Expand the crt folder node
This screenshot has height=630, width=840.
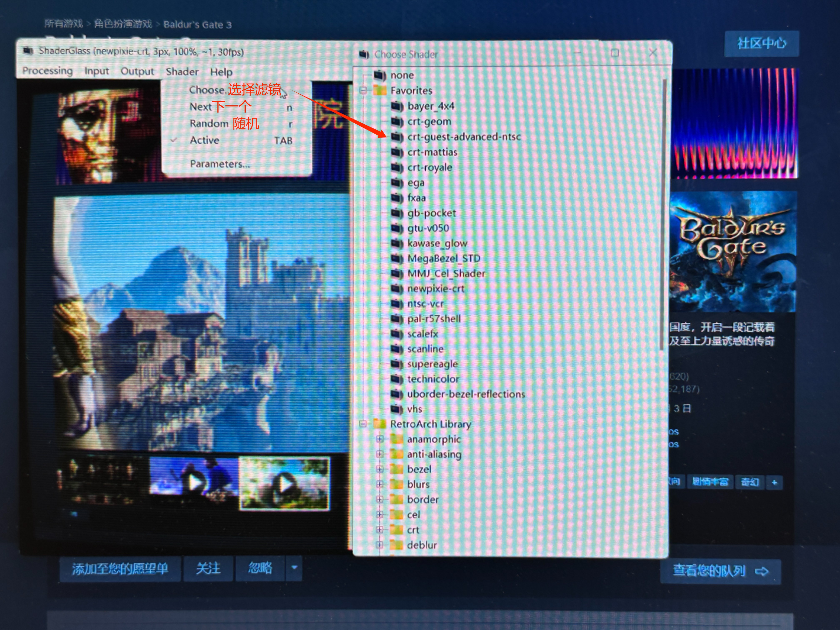[x=379, y=529]
